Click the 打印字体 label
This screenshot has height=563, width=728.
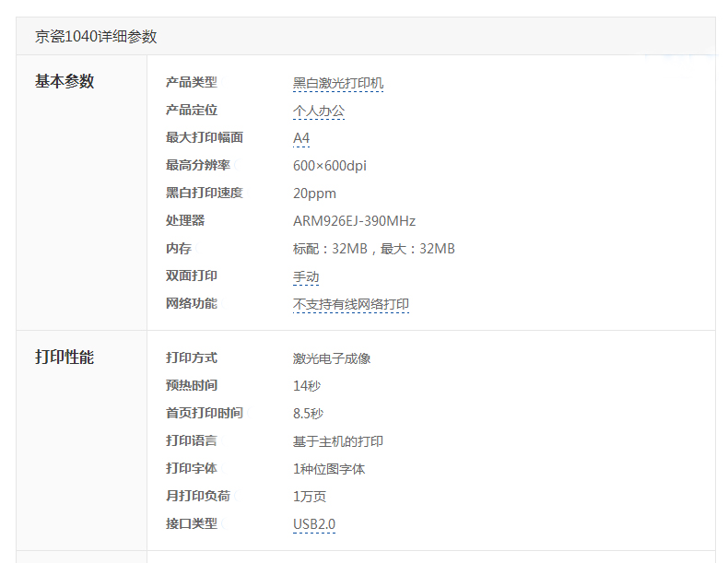click(192, 468)
